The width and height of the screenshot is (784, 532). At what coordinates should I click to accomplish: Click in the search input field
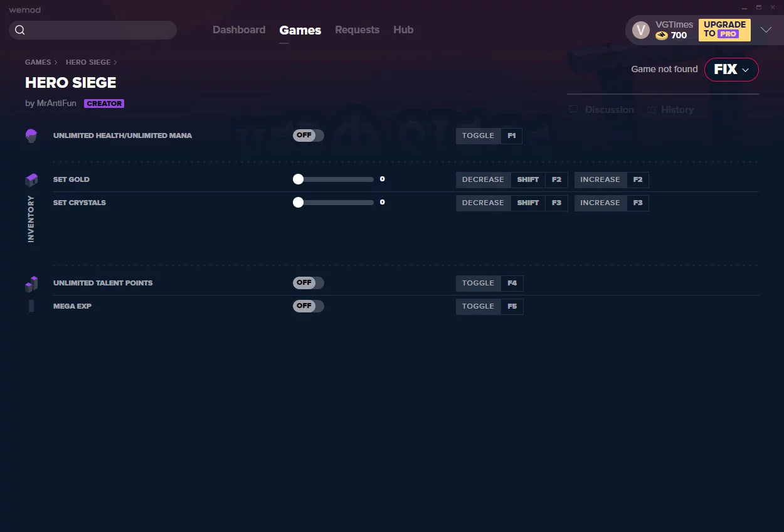click(93, 30)
